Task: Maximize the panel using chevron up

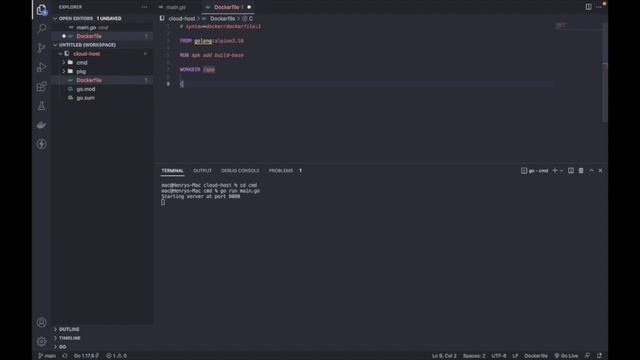Action: point(591,171)
